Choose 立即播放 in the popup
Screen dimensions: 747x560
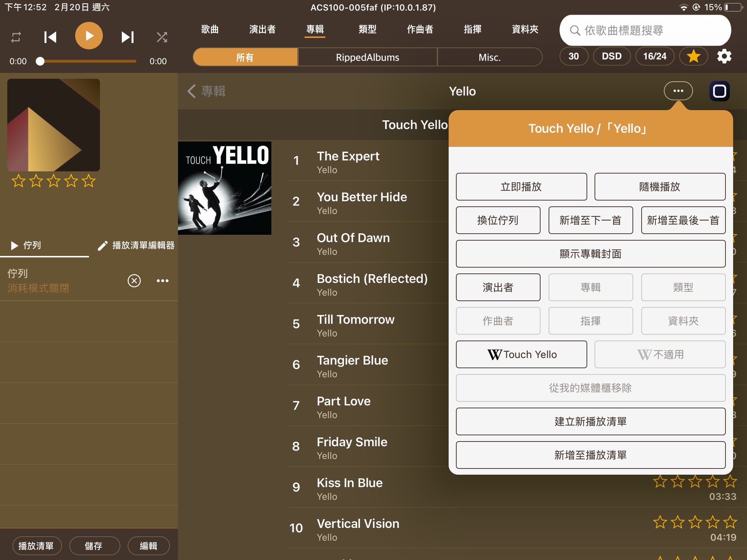[521, 187]
